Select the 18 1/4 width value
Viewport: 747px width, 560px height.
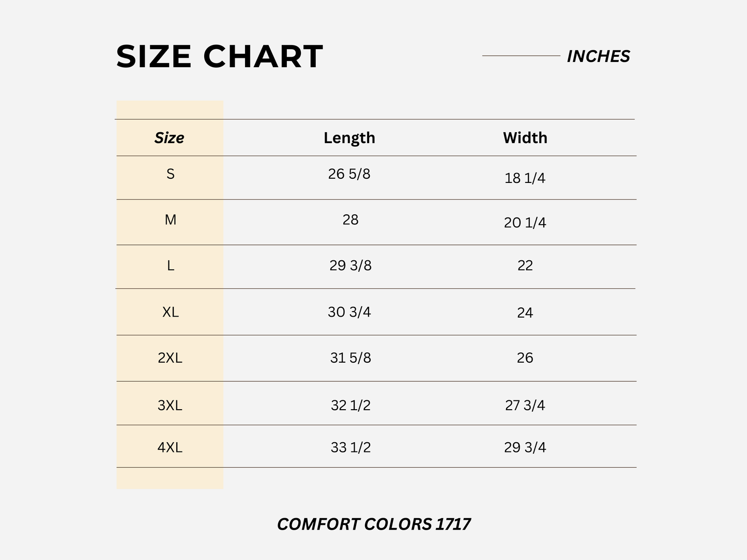525,178
